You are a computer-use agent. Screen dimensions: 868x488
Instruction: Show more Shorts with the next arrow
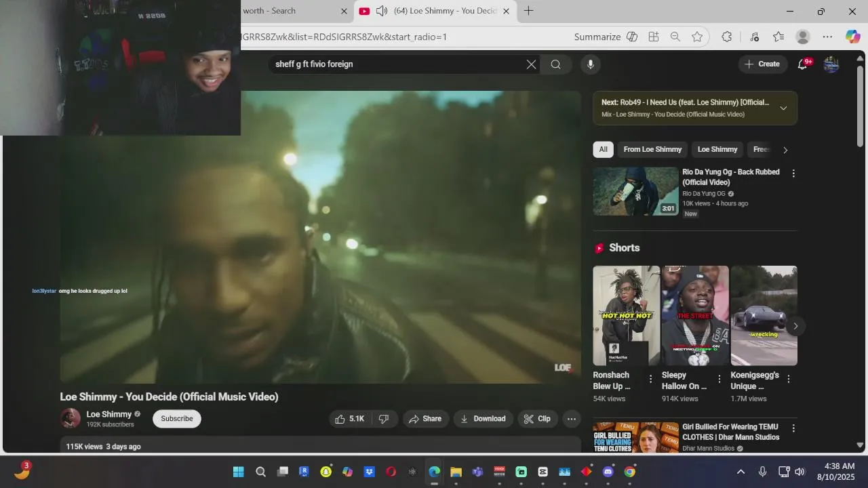click(795, 326)
